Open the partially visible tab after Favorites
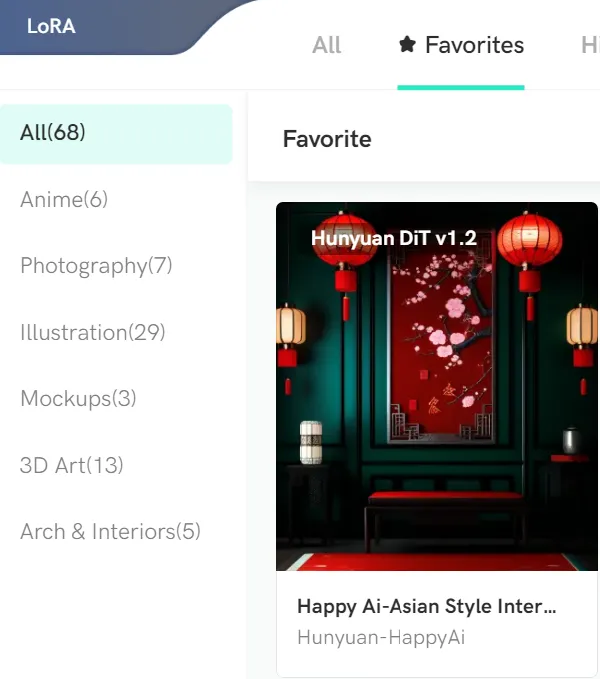The width and height of the screenshot is (600, 679). coord(590,45)
